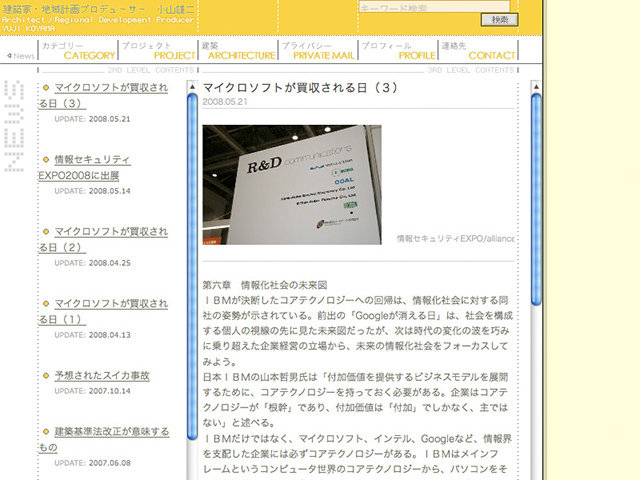Open article 予想されたスイカ事故

pyautogui.click(x=102, y=376)
